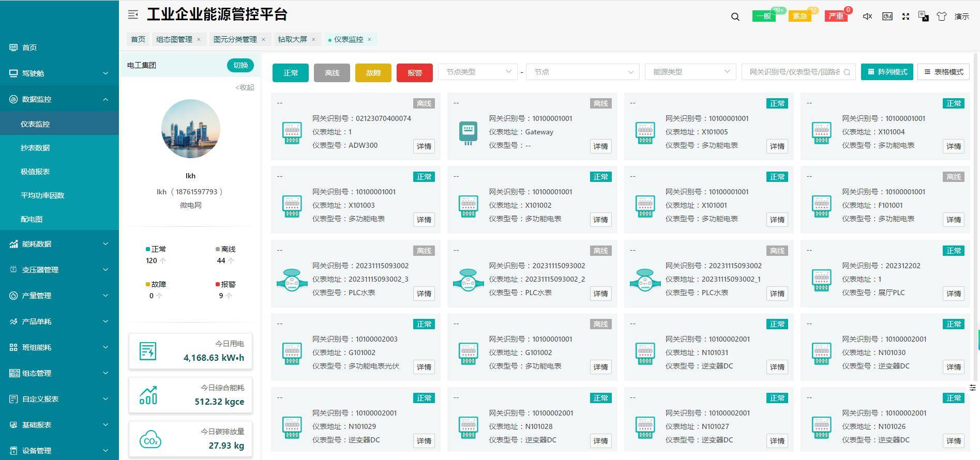
Task: Click the water meter icon for 20231115093002_3
Action: pyautogui.click(x=292, y=280)
